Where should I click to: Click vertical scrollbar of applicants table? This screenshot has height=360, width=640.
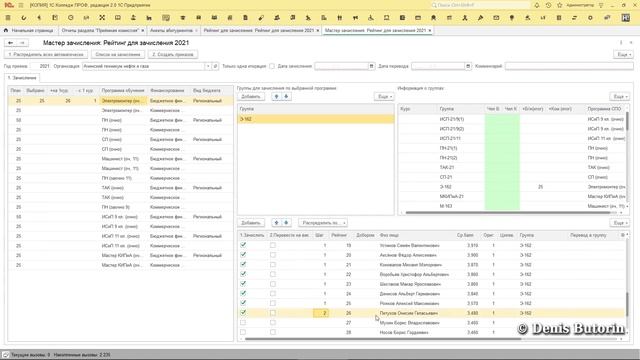tap(627, 304)
